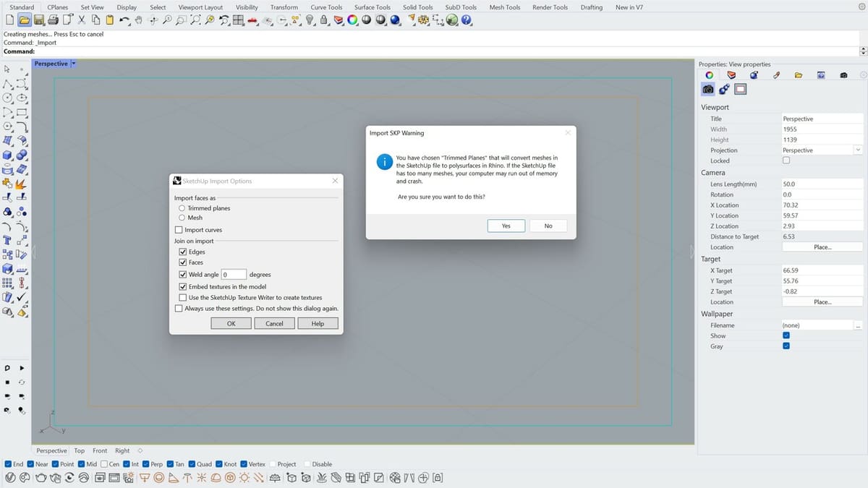Click the Explode icon in left sidebar
Image resolution: width=868 pixels, height=488 pixels.
point(22,183)
